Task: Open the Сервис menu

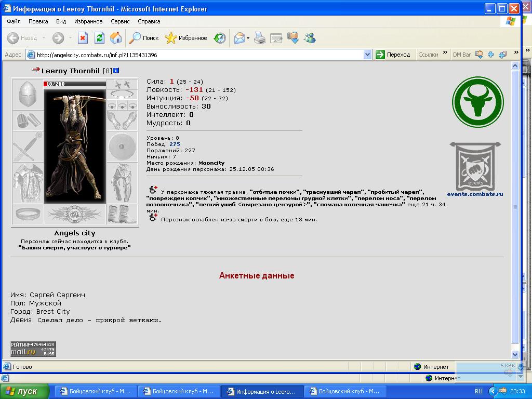Action: [x=120, y=21]
